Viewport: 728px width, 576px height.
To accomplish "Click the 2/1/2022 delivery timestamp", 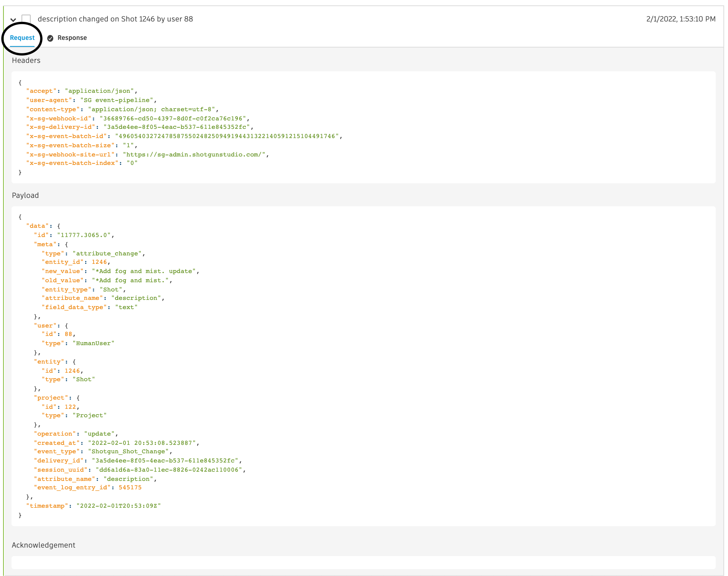I will pyautogui.click(x=680, y=19).
